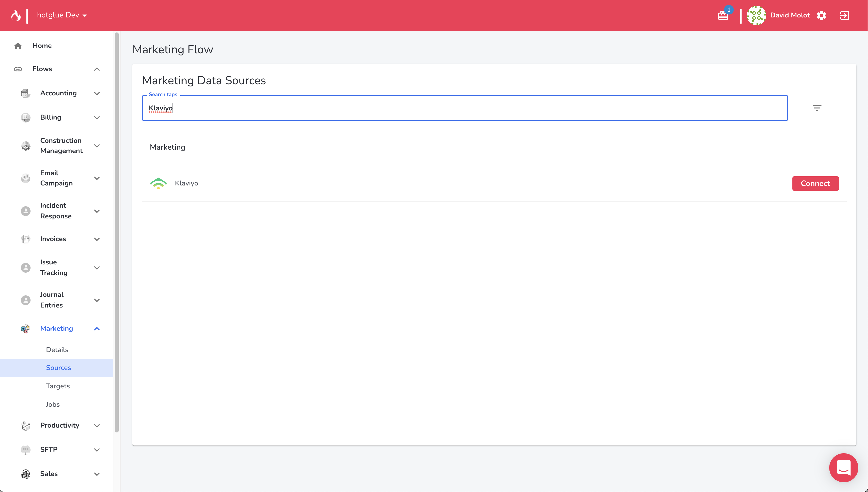The image size is (868, 492).
Task: Click the hotglue flame logo
Action: point(16,15)
